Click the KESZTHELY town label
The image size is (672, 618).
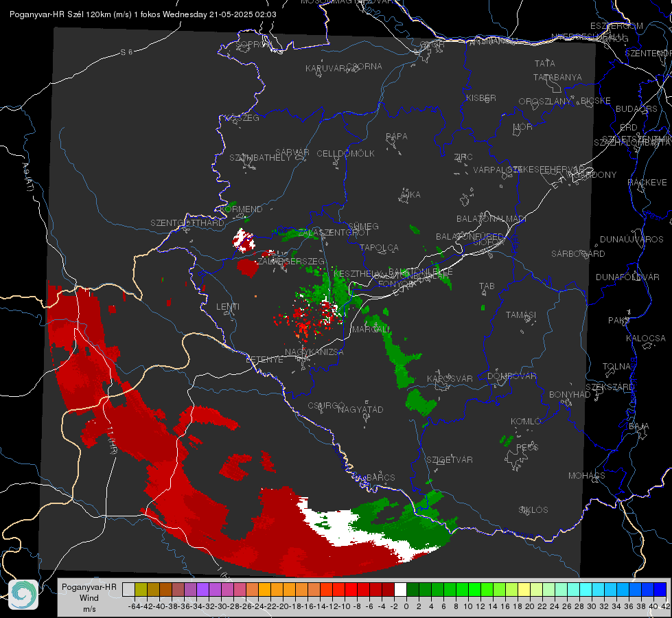pos(358,273)
